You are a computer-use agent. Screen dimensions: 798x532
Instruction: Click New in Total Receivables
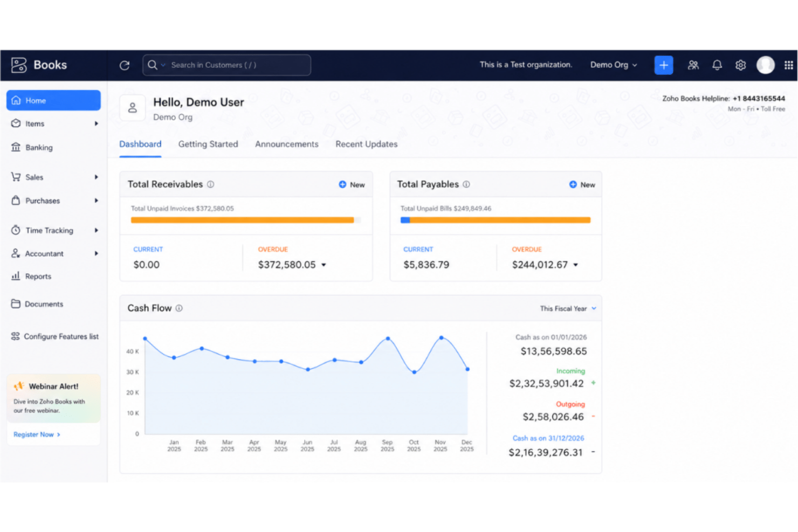[352, 184]
